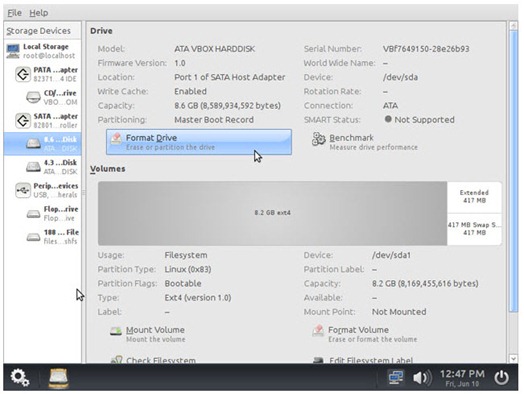Select the Floppy Drive icon
524x394 pixels.
[x=33, y=213]
